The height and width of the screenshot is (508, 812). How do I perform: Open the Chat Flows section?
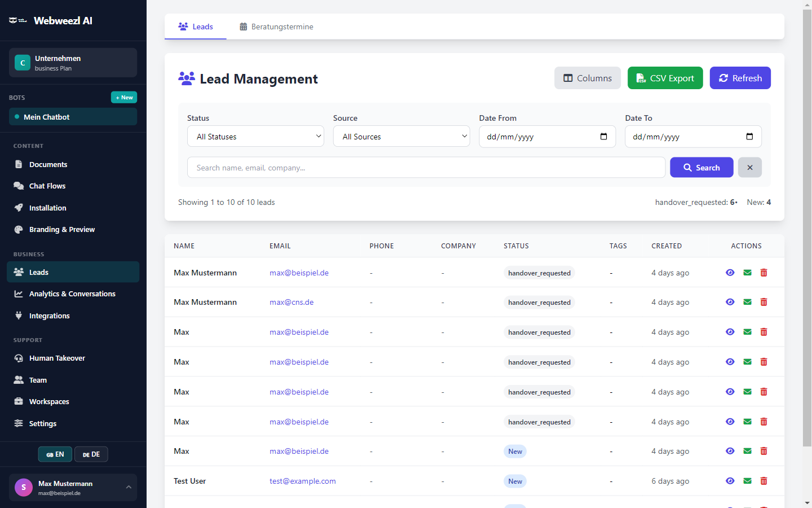pos(46,186)
